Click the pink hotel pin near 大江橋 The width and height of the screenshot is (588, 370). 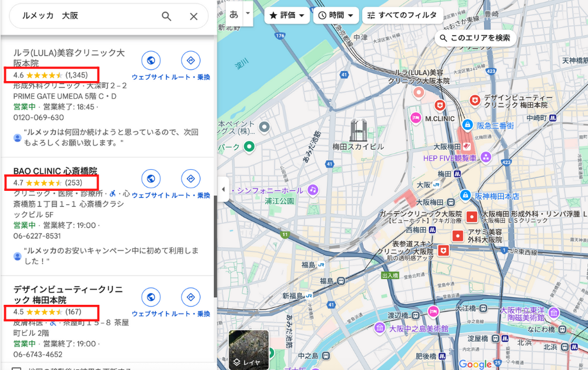point(433,311)
